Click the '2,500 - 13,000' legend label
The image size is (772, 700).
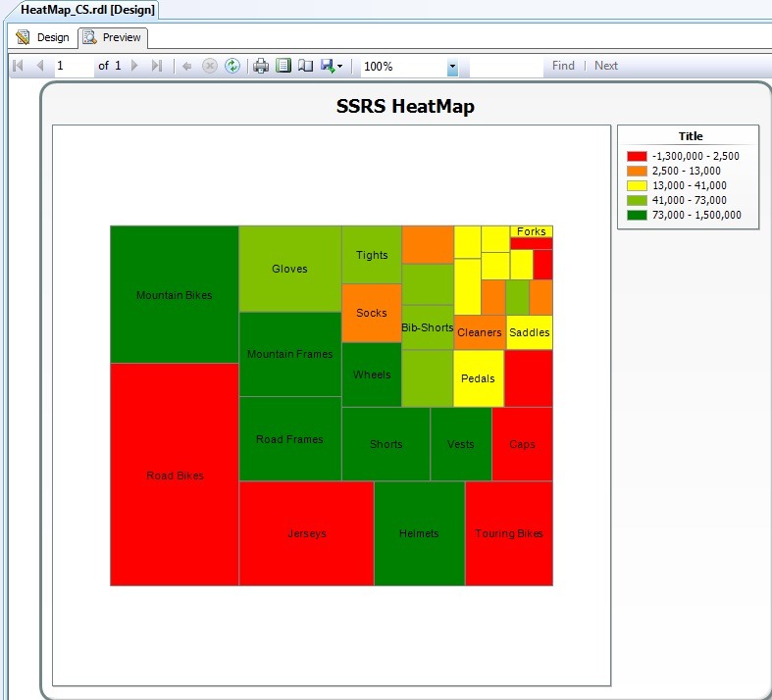(686, 172)
